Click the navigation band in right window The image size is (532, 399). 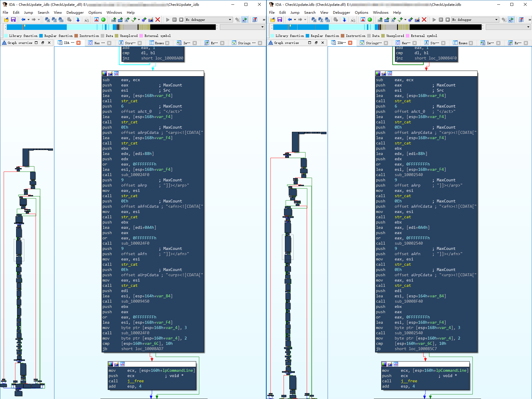tap(377, 27)
